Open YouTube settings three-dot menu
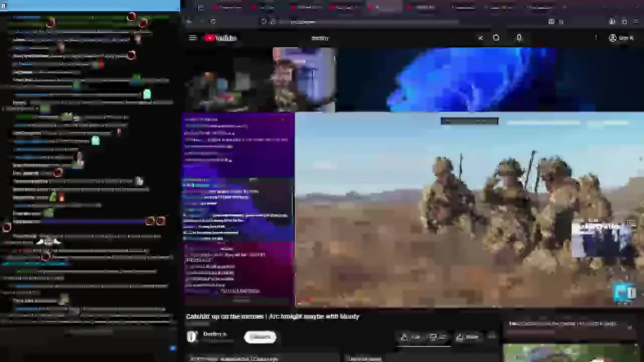The width and height of the screenshot is (644, 362). coord(596,38)
